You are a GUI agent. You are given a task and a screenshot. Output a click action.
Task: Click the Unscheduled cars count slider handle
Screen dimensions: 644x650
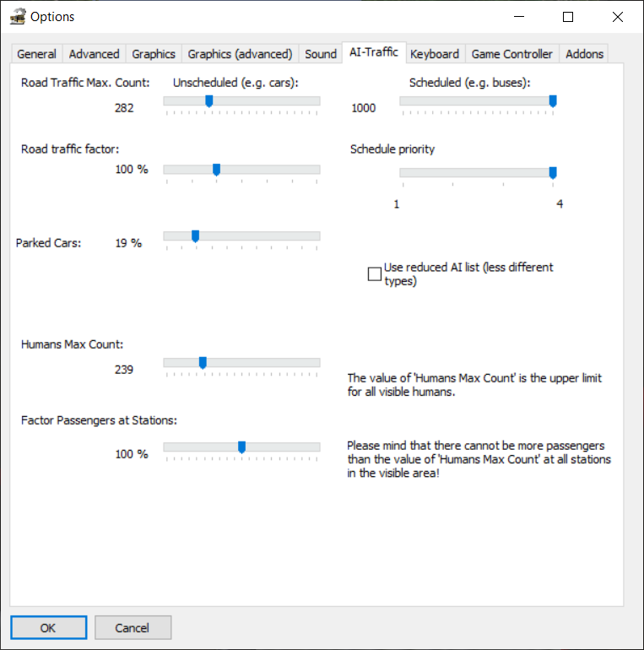click(209, 101)
